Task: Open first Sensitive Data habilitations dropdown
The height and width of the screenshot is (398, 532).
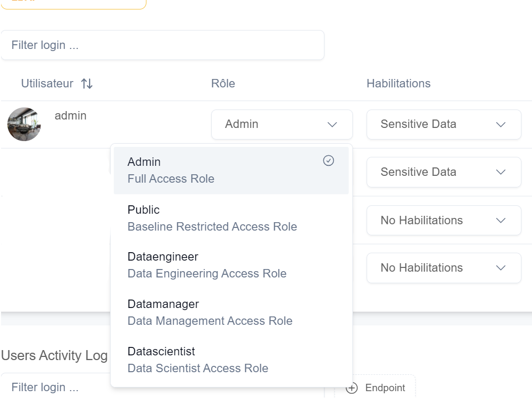Action: coord(444,125)
